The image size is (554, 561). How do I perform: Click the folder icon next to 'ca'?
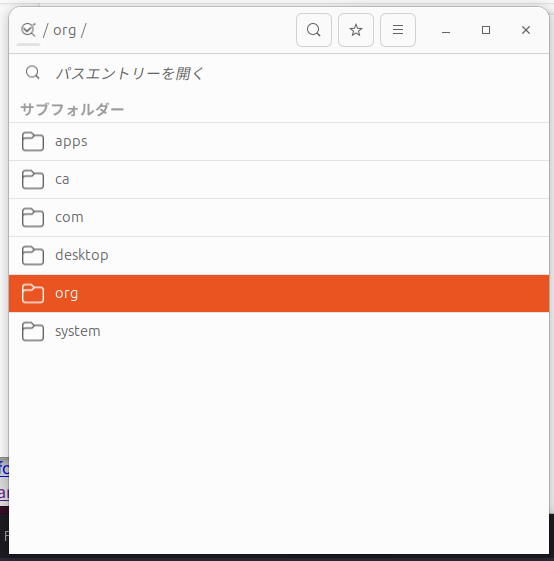click(x=33, y=180)
